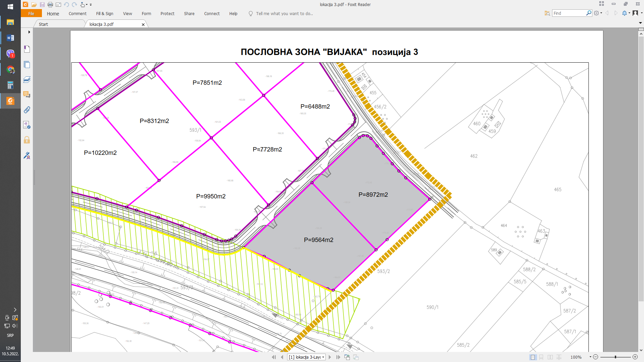Open the Comment ribbon tab
The image size is (644, 362).
(77, 14)
